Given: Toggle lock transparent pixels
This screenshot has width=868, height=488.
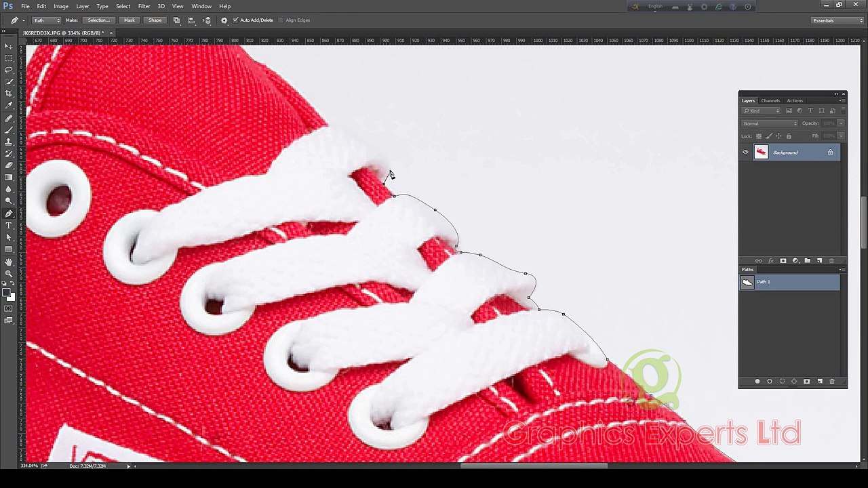Looking at the screenshot, I should tap(759, 136).
